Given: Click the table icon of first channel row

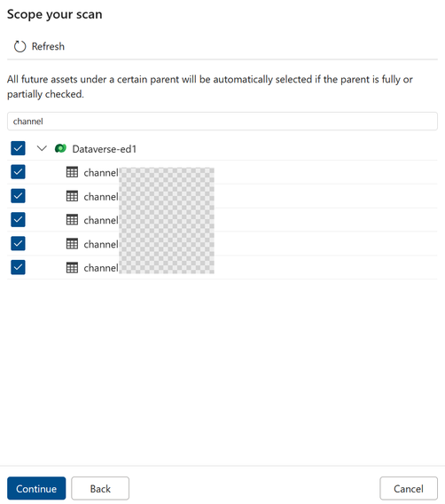Looking at the screenshot, I should [72, 172].
